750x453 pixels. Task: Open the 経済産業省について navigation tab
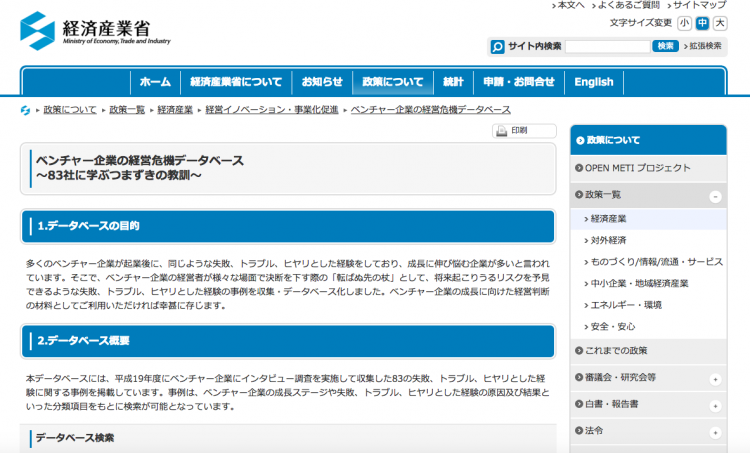click(x=236, y=82)
